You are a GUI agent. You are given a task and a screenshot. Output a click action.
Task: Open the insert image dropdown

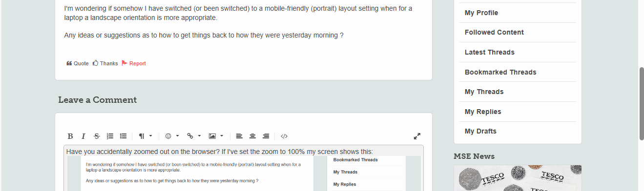[216, 136]
